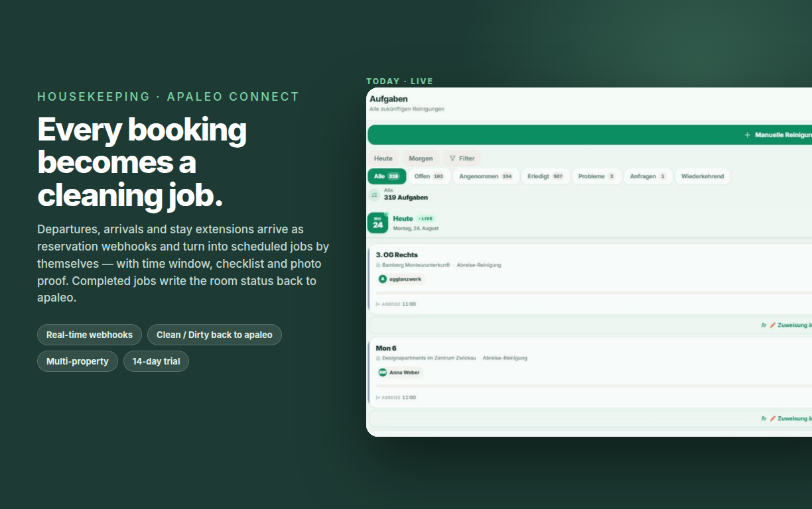
Task: Click the assign-person icon under Mon 6
Action: pos(764,419)
